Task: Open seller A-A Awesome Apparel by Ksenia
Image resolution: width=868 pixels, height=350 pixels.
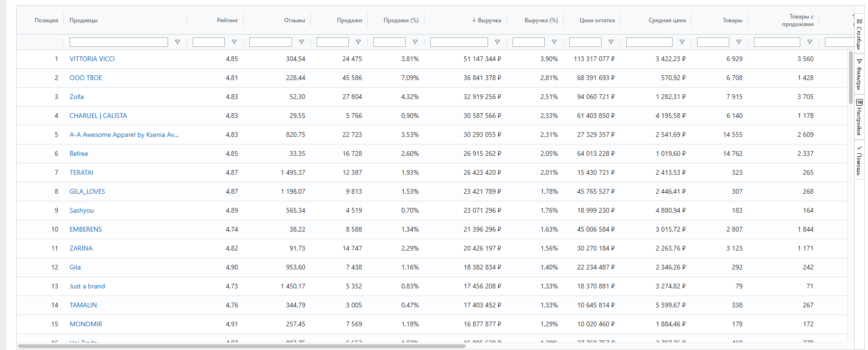Action: (124, 135)
